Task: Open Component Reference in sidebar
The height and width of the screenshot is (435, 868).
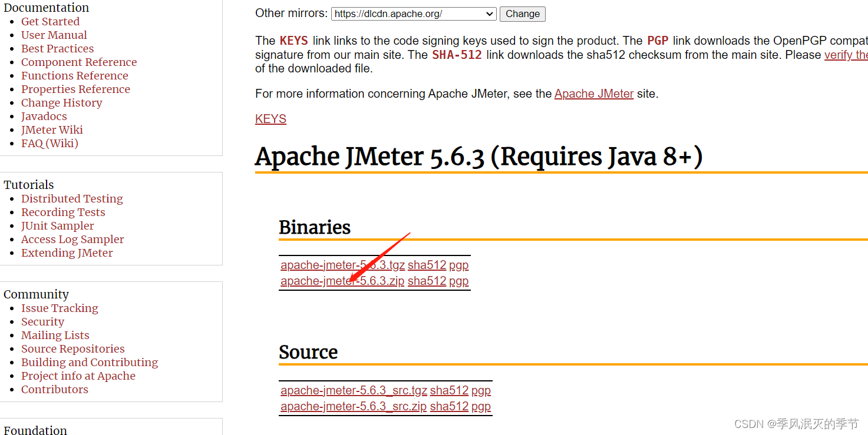Action: [x=79, y=62]
